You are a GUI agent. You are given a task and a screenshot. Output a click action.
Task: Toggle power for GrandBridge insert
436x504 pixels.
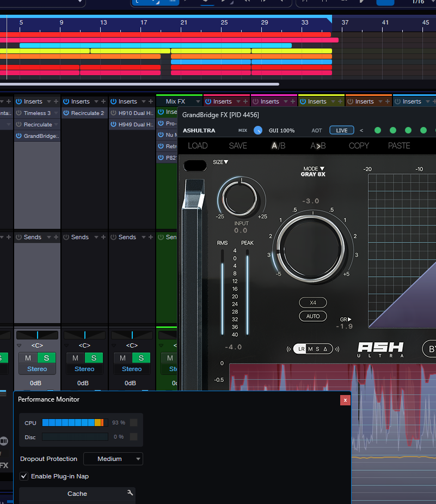pos(19,136)
